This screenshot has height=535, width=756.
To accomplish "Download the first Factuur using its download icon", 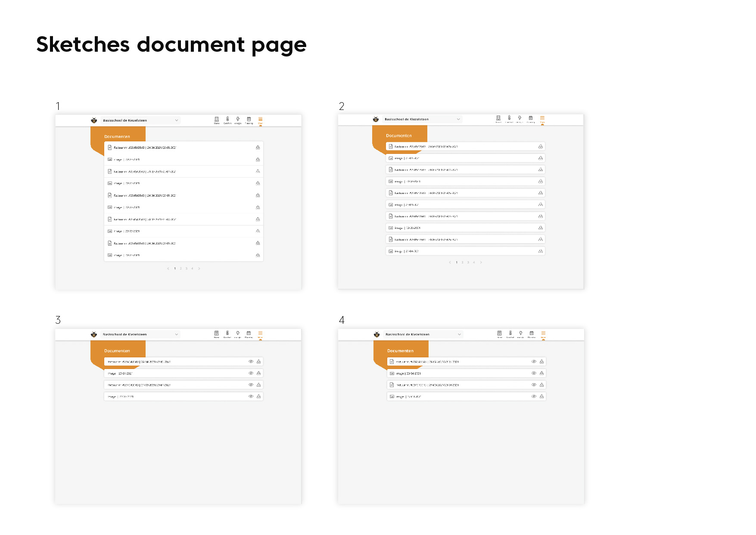I will click(258, 147).
